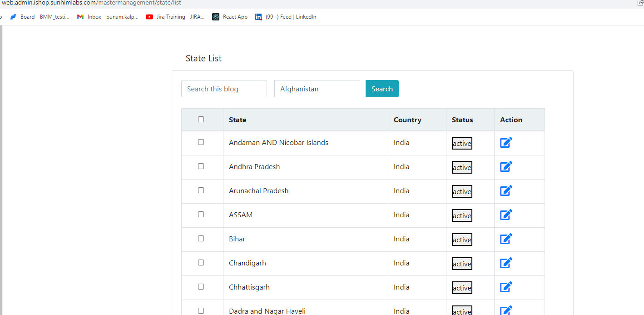The width and height of the screenshot is (644, 315).
Task: Toggle Arunachal Pradesh active status
Action: (462, 191)
